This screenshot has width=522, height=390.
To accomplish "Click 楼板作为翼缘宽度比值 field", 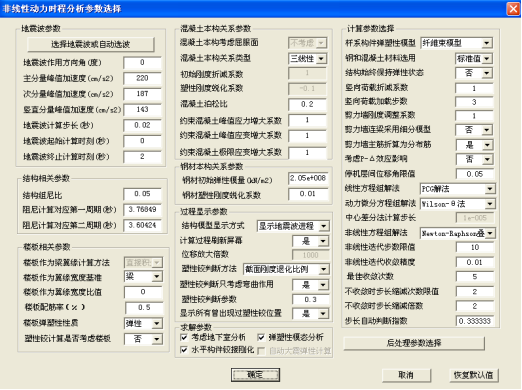I will pyautogui.click(x=143, y=292).
